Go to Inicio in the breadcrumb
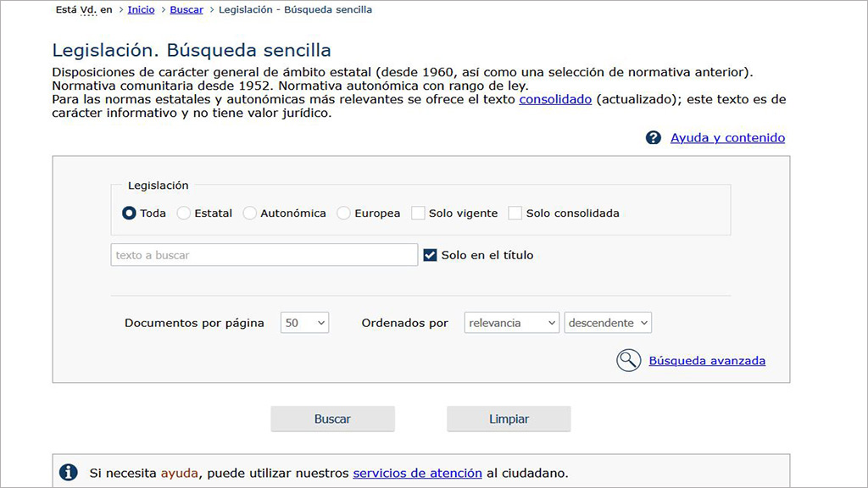The height and width of the screenshot is (488, 868). pyautogui.click(x=141, y=10)
